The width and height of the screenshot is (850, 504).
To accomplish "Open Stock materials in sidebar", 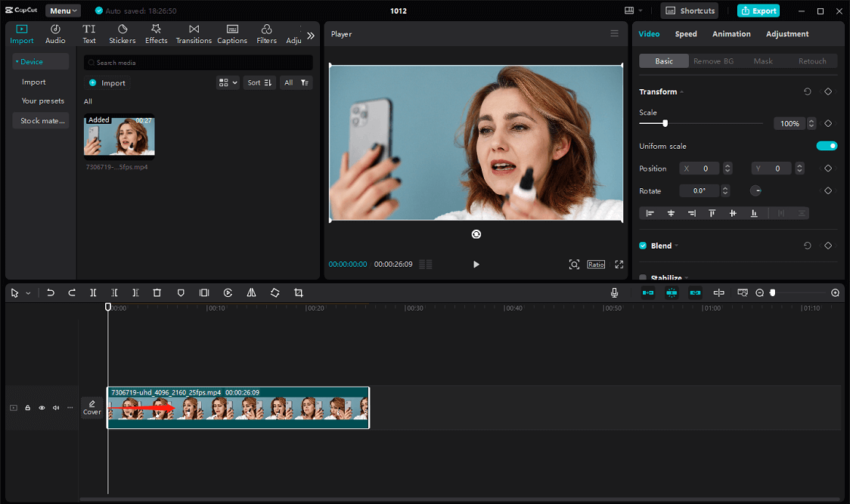I will tap(42, 120).
